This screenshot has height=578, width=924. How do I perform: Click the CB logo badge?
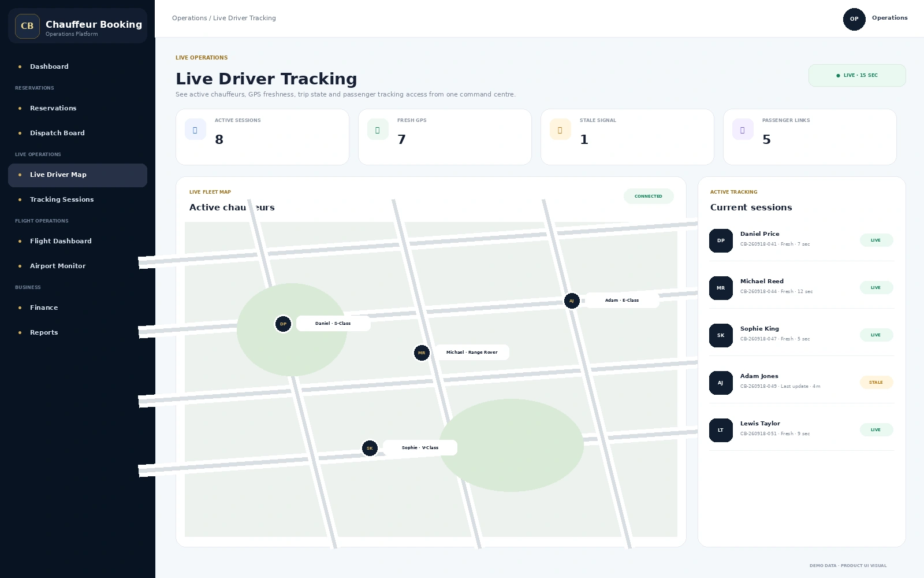coord(27,26)
